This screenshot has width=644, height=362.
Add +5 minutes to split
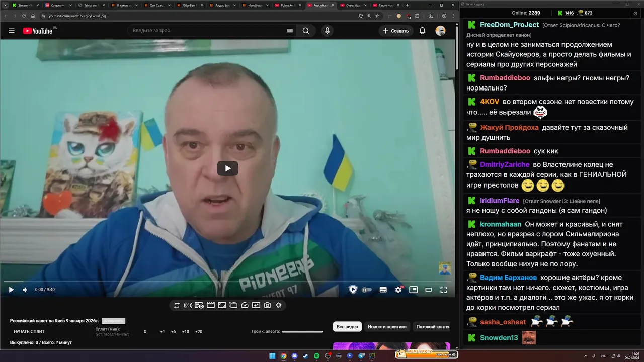coord(174,332)
